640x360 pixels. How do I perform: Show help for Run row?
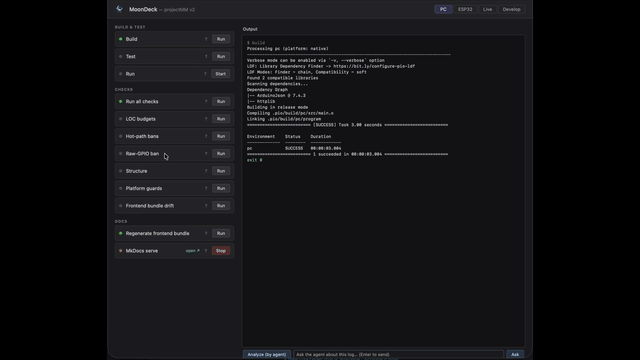point(205,74)
